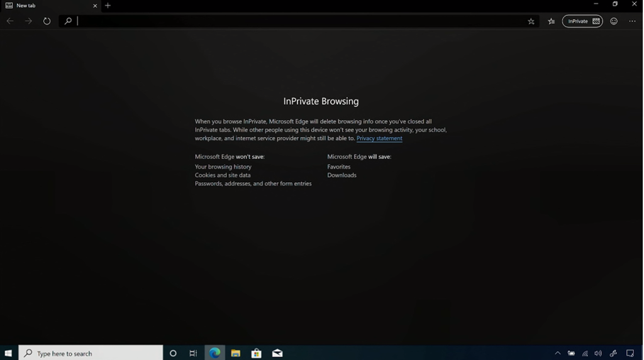This screenshot has height=360, width=644.
Task: Open Settings and more menu
Action: click(632, 21)
